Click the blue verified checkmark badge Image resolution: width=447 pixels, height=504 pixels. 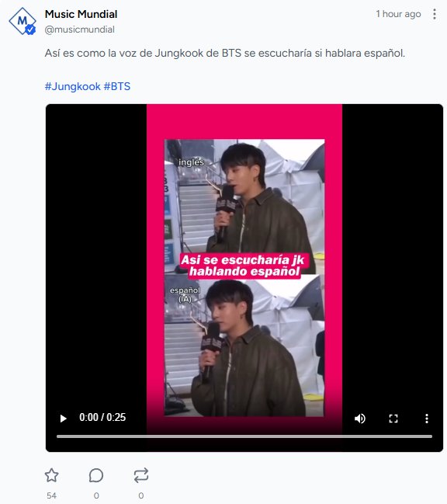pyautogui.click(x=30, y=30)
